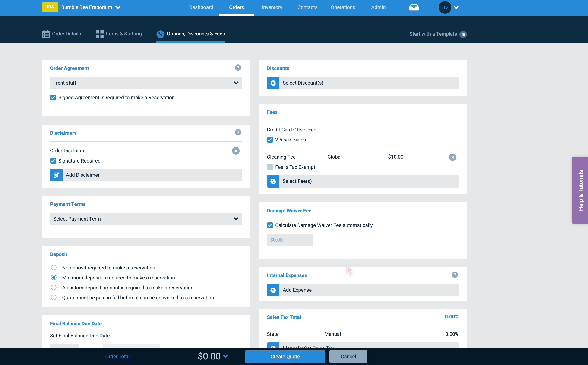This screenshot has height=365, width=588.
Task: Click the Add Expense button
Action: tap(363, 290)
